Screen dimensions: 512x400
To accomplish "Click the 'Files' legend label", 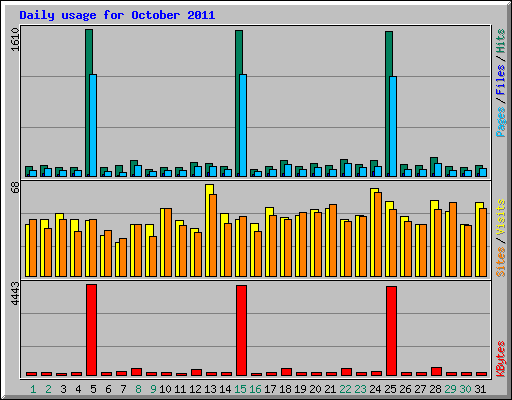I will (x=500, y=80).
